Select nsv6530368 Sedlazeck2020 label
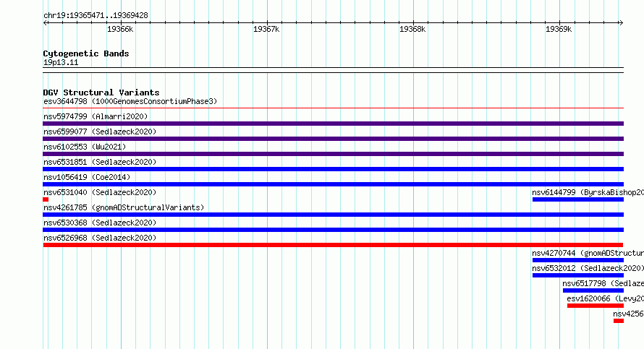Viewport: 644px width, 349px height. 100,223
